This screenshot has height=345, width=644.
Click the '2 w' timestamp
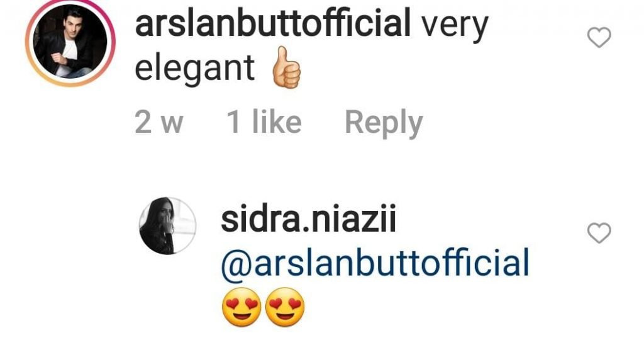[158, 122]
